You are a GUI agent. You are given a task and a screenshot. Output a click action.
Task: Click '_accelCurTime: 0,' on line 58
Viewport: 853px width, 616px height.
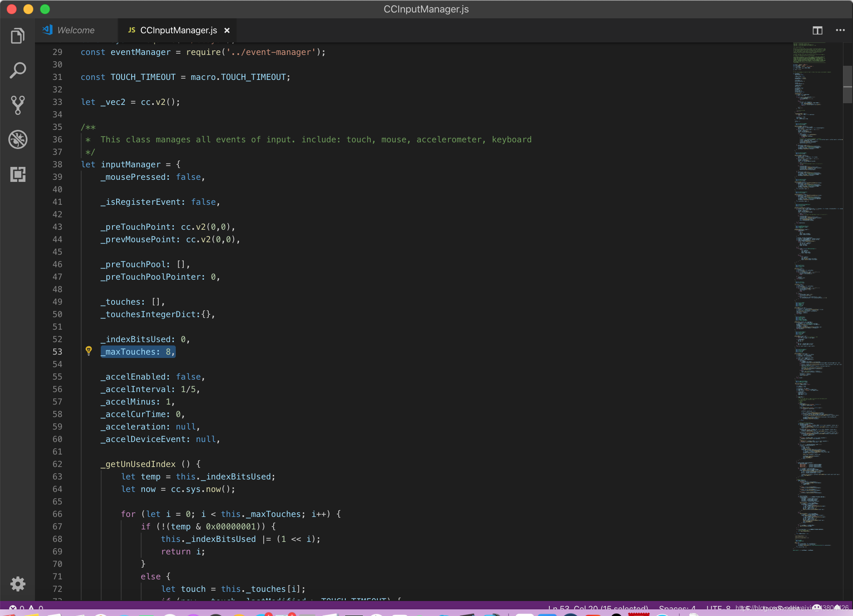pyautogui.click(x=143, y=414)
